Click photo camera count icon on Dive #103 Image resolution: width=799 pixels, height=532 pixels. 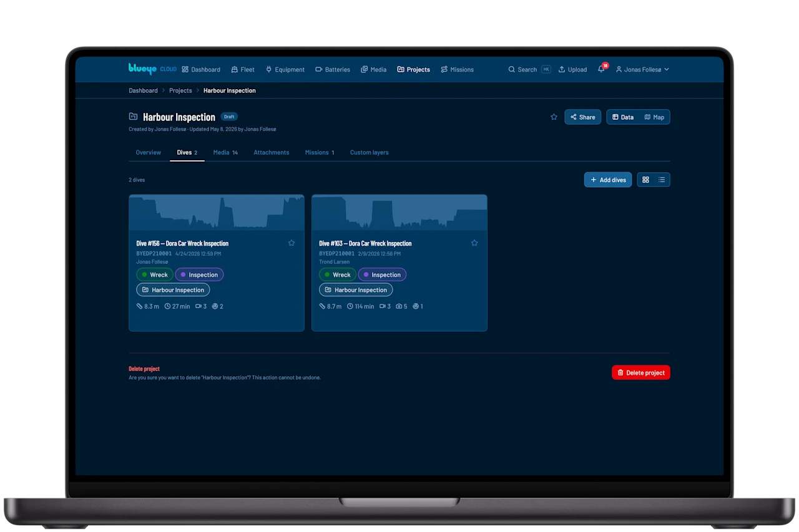399,306
